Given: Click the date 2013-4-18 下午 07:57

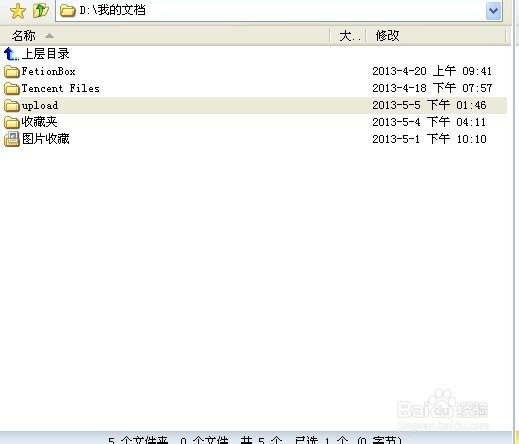Looking at the screenshot, I should pos(432,88).
